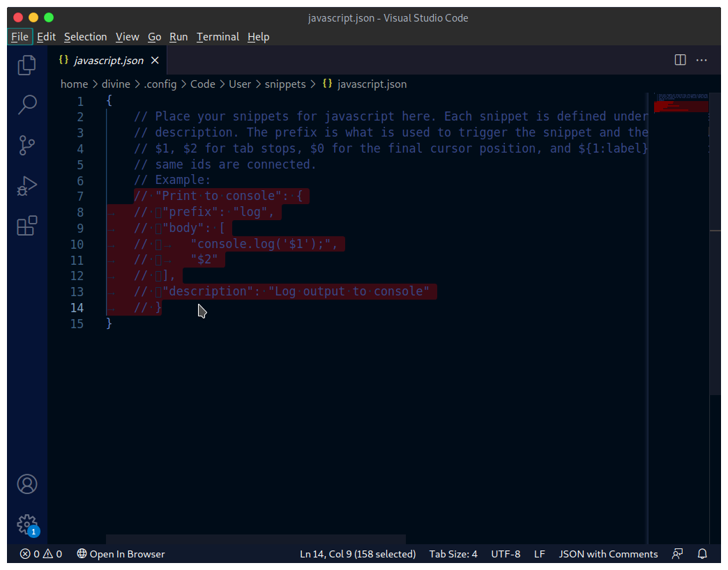Open the Search view icon
Viewport: 728px width, 570px height.
(x=27, y=105)
